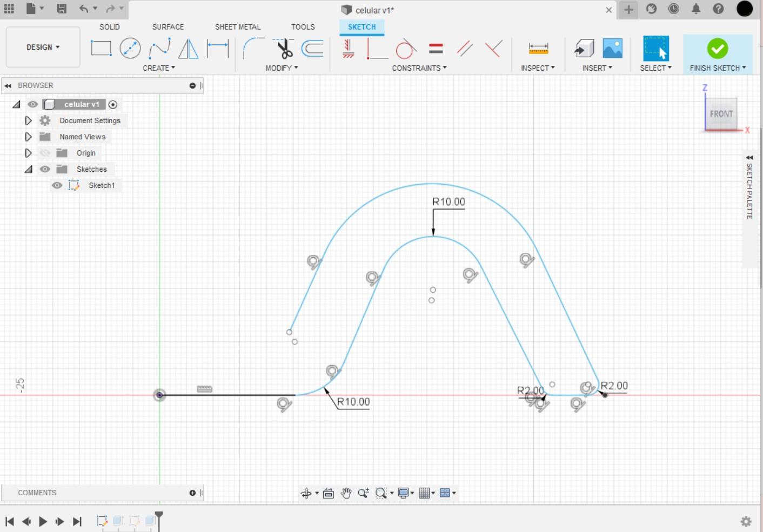763x532 pixels.
Task: Open the SELECT dropdown menu
Action: point(655,68)
